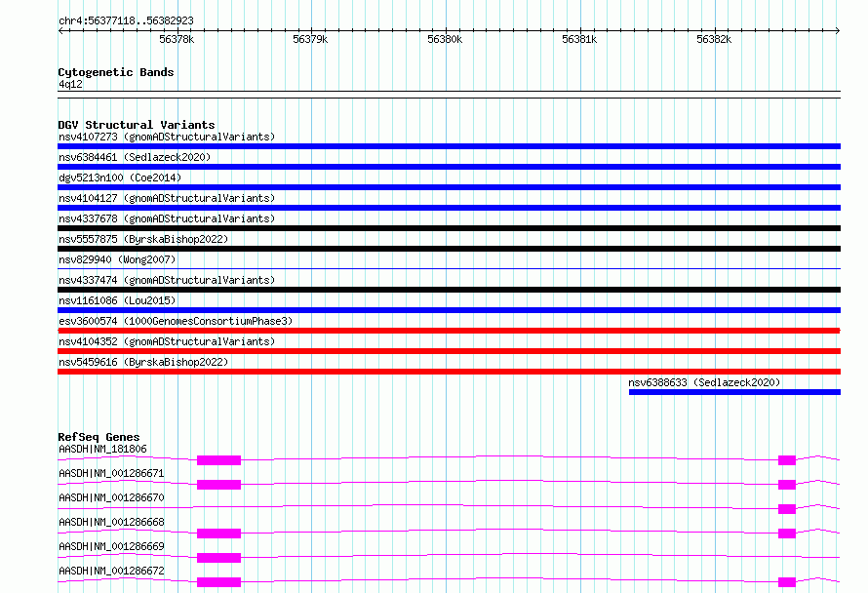Open the AASDH|NM_001286668 transcript label

111,522
